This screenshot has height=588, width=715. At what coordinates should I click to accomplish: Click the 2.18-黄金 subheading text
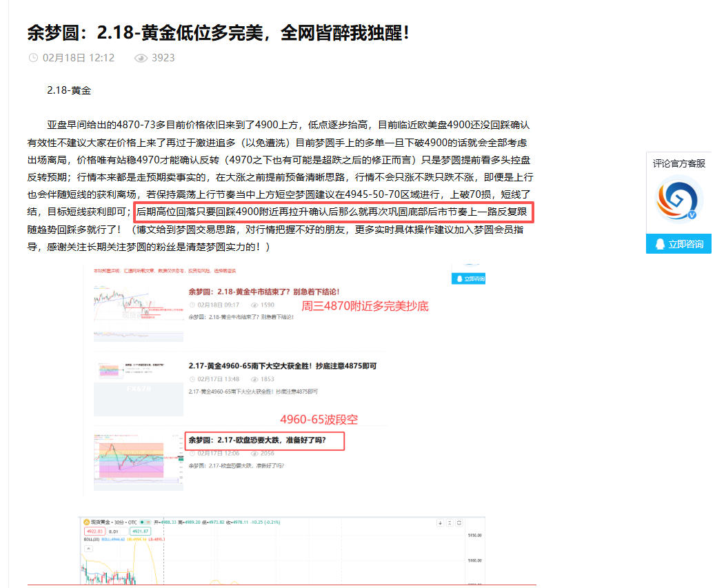pos(69,90)
